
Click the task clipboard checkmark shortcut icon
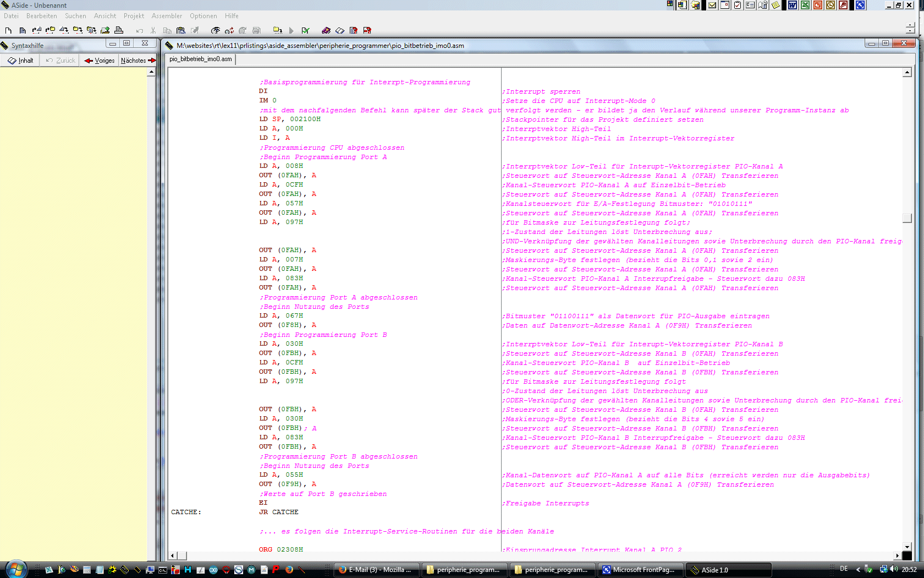pos(738,5)
